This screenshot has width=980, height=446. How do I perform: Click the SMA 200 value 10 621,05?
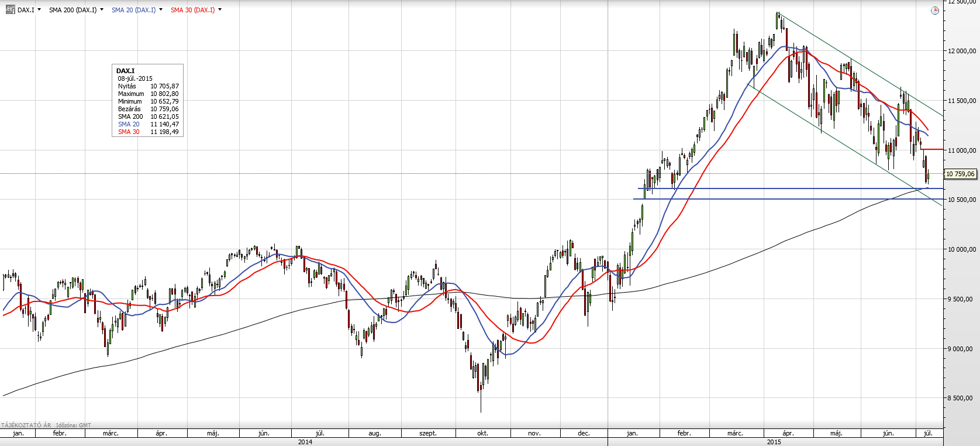[x=164, y=116]
